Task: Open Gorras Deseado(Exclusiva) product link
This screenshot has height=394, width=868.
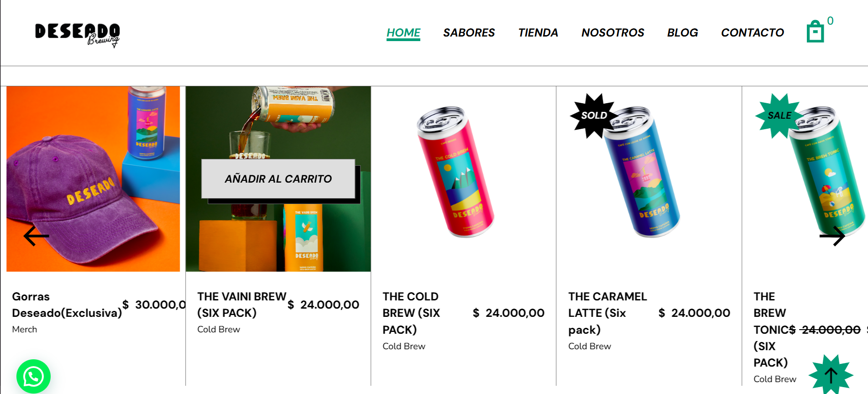Action: pos(67,305)
